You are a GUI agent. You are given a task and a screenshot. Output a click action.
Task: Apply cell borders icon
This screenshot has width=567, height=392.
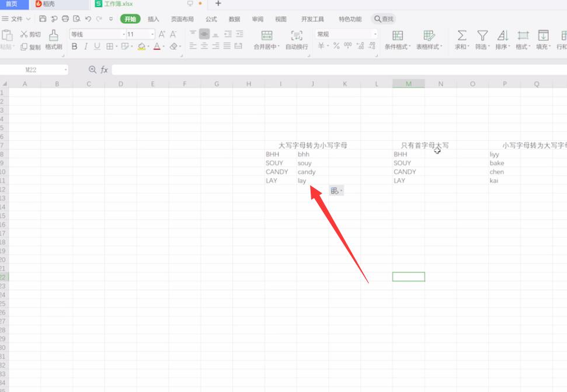tap(110, 46)
